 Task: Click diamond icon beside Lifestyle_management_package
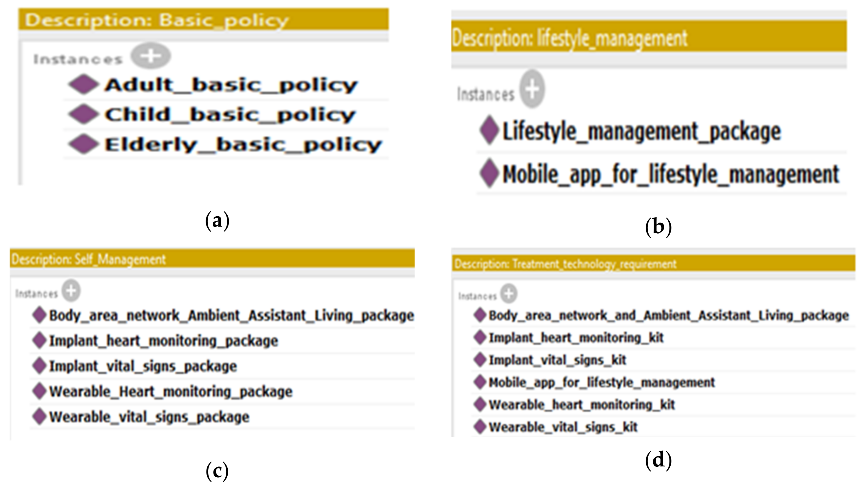click(x=489, y=130)
